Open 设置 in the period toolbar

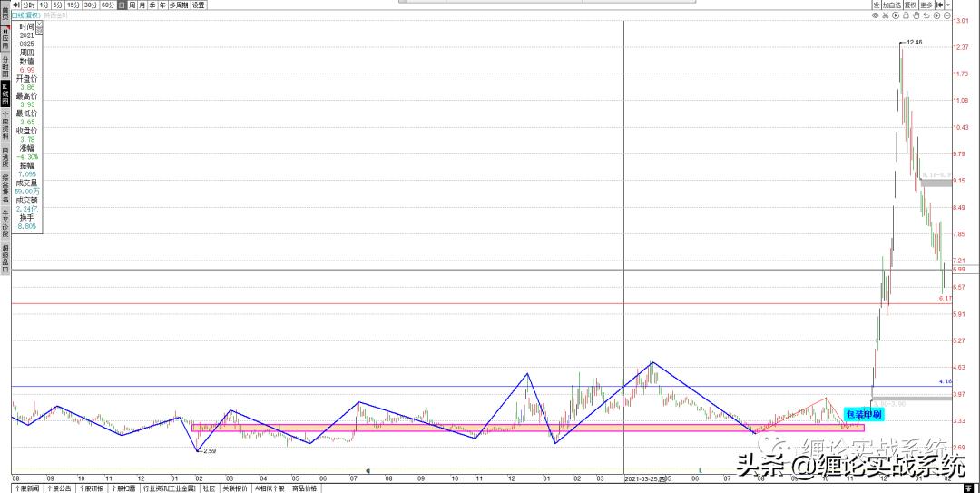pyautogui.click(x=199, y=5)
